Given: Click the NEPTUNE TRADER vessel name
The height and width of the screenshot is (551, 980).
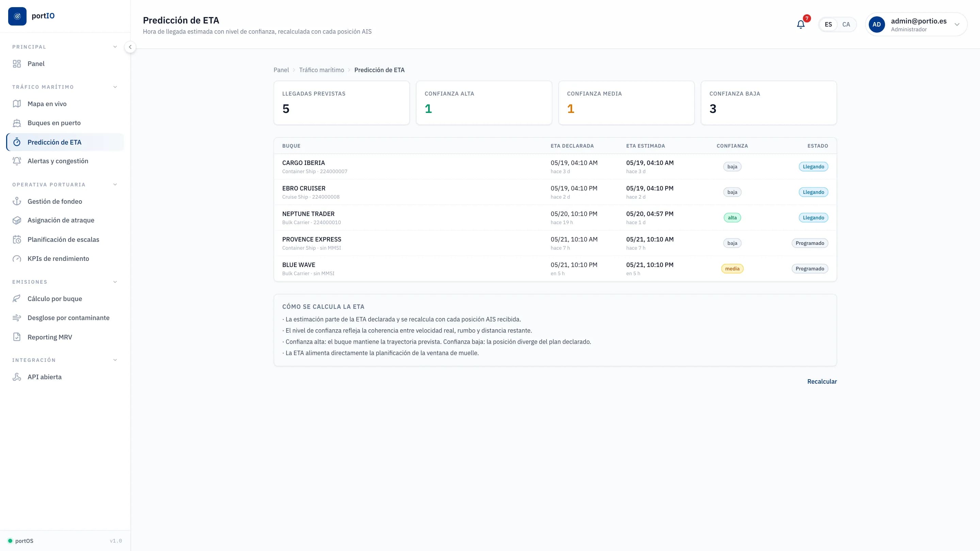Looking at the screenshot, I should click(x=308, y=214).
